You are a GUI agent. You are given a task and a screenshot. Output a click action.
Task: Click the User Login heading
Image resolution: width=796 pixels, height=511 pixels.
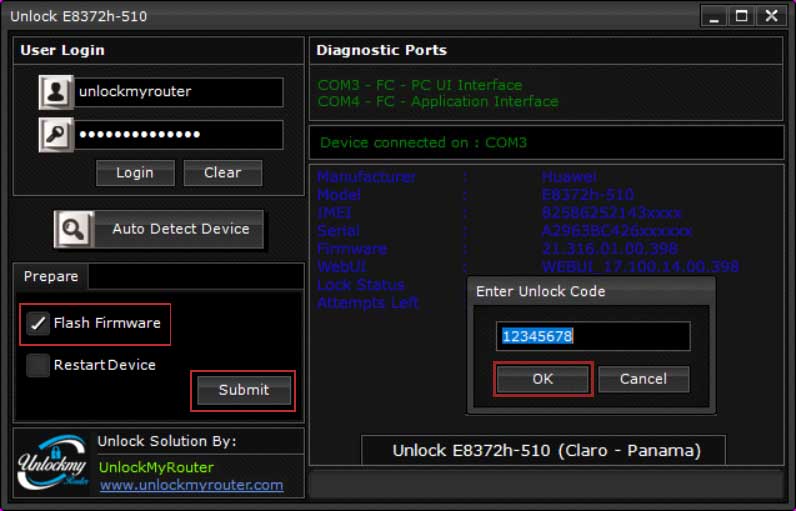point(62,50)
